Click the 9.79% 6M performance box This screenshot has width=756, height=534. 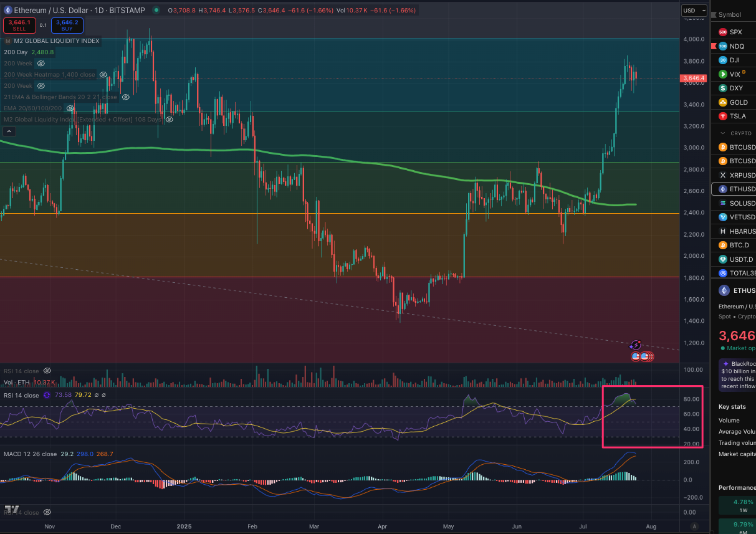[x=738, y=527]
